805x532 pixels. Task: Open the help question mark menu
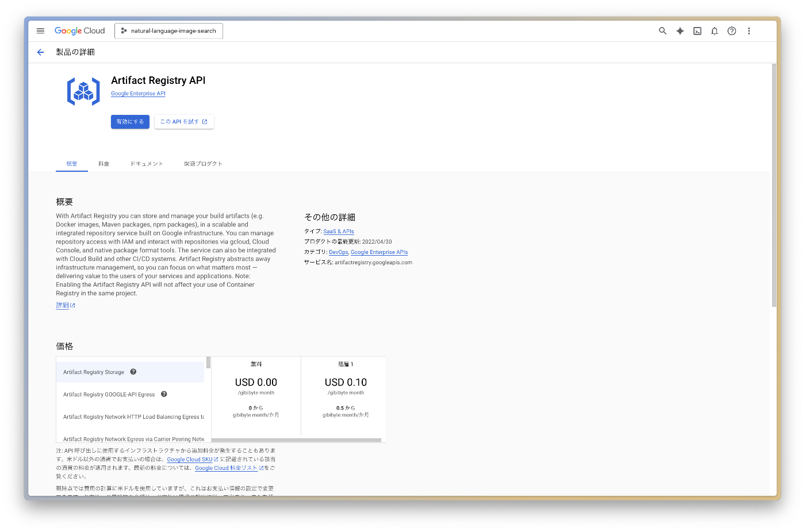click(731, 31)
